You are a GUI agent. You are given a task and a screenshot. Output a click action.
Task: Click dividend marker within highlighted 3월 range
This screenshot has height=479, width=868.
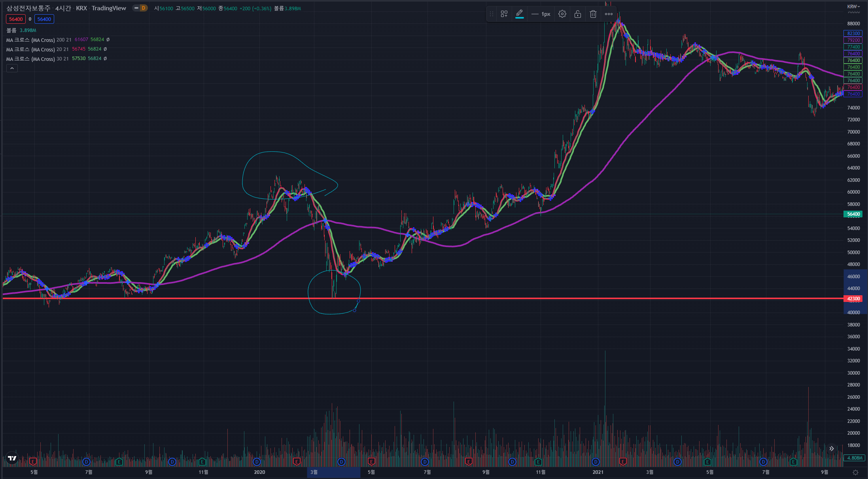coord(342,461)
